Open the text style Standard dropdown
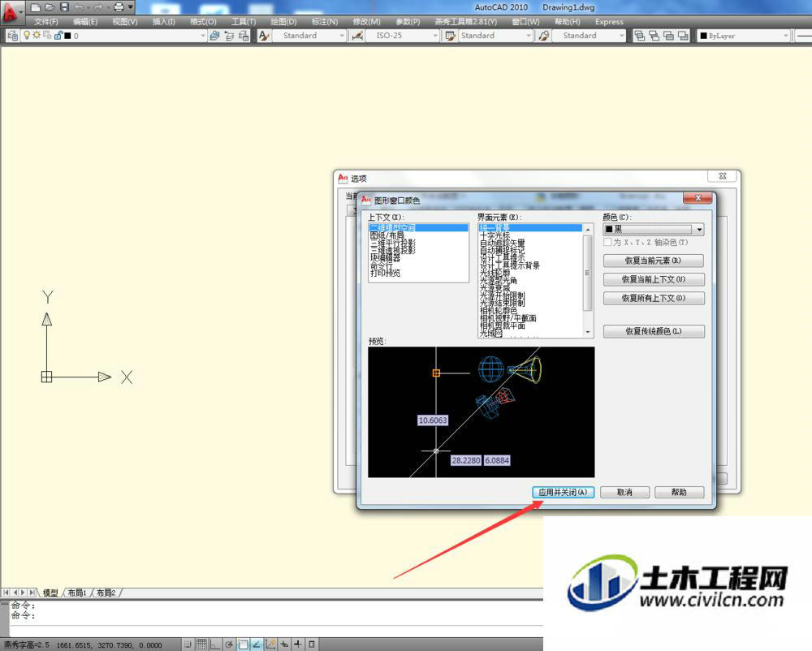Screen dimensions: 812x651 pos(342,36)
